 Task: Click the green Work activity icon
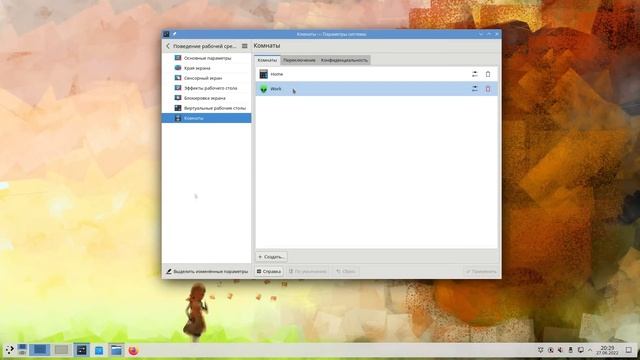264,89
